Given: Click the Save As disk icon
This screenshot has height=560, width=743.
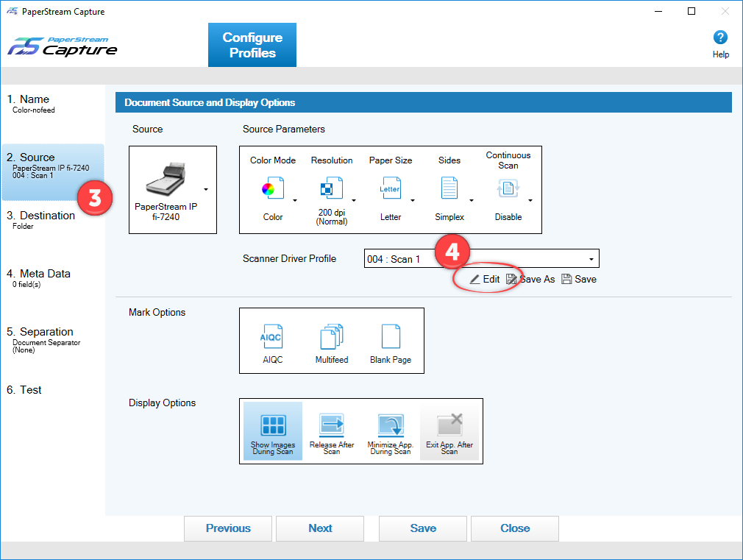Looking at the screenshot, I should click(x=511, y=280).
